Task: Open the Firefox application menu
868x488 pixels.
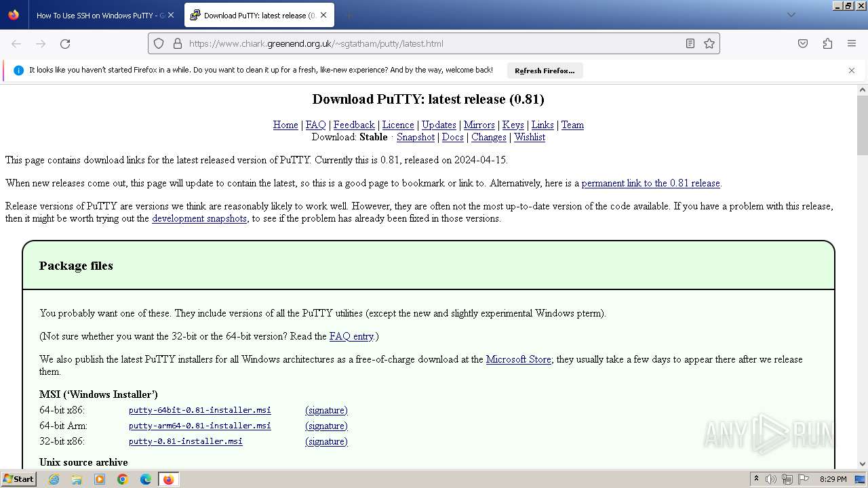Action: click(852, 43)
